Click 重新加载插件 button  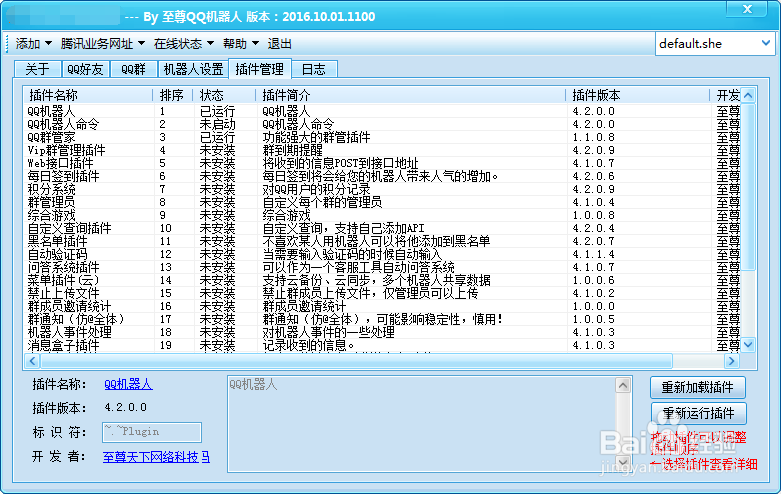(697, 387)
